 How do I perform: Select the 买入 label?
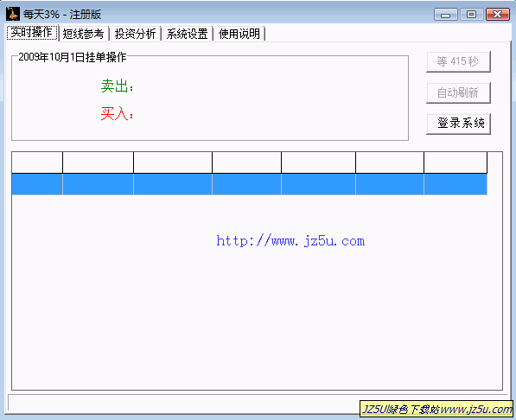118,114
